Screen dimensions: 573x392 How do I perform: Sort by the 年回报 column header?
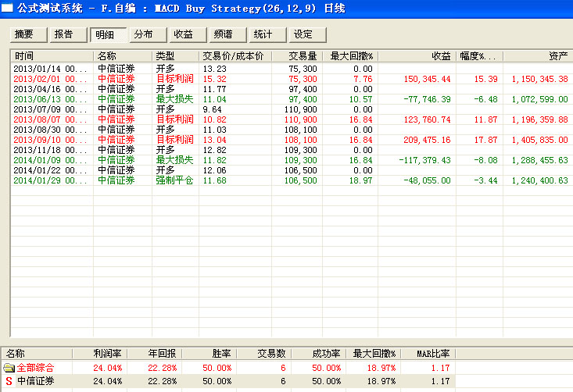coord(154,353)
